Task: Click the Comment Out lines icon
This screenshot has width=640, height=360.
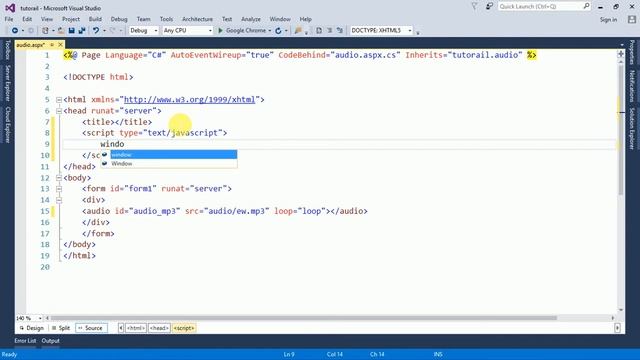Action: point(330,31)
